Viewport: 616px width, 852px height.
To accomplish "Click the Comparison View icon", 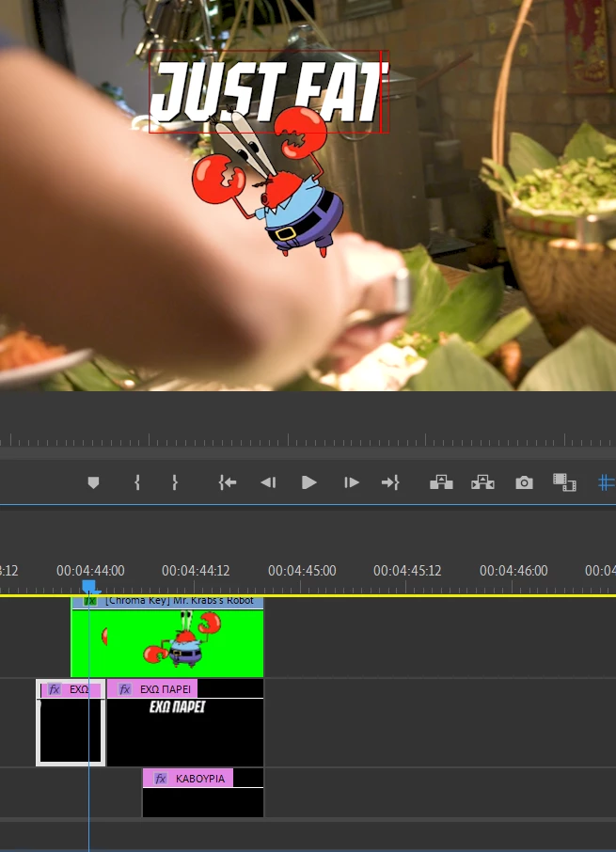I will click(x=564, y=482).
